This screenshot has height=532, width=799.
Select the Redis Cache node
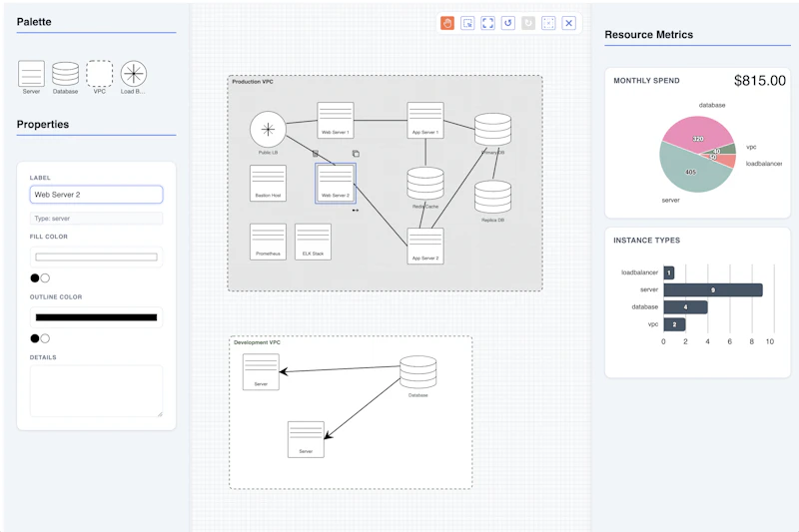(425, 184)
